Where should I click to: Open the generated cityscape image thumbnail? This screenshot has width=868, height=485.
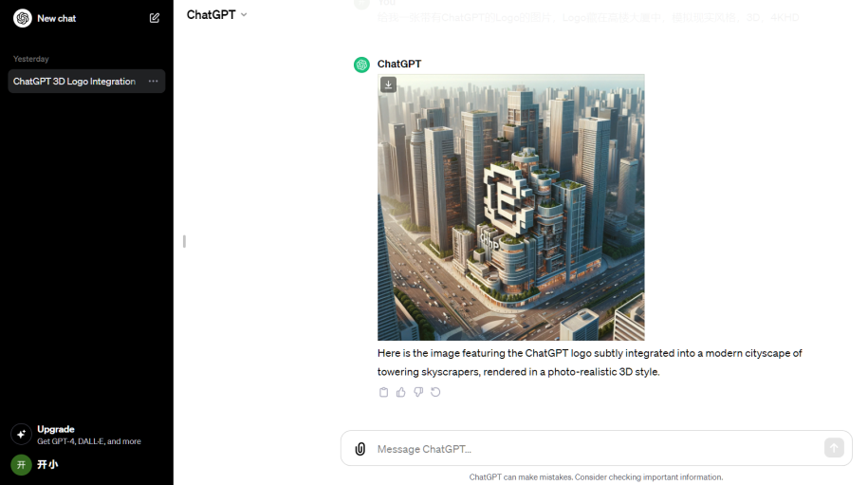tap(511, 208)
